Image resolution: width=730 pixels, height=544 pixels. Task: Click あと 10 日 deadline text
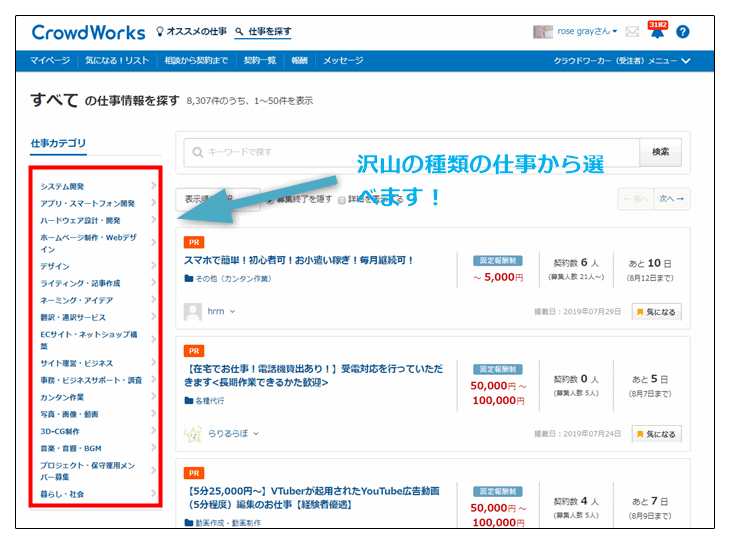(650, 263)
